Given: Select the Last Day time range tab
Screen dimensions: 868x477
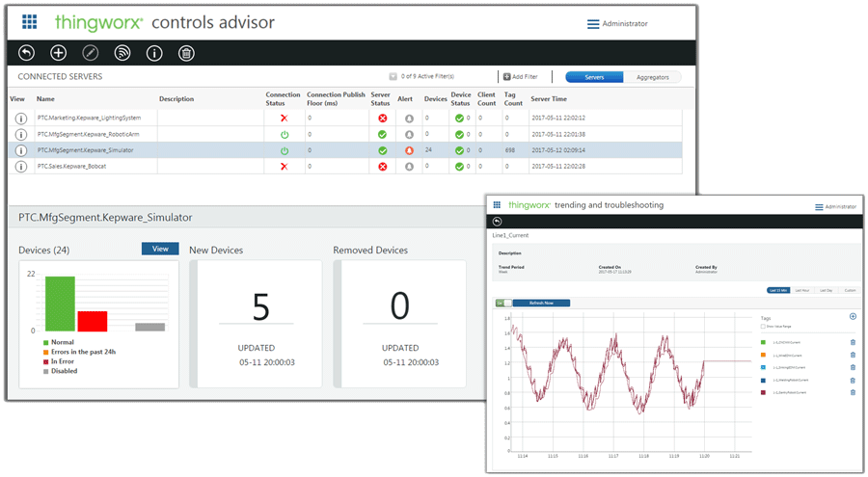Looking at the screenshot, I should pos(826,290).
